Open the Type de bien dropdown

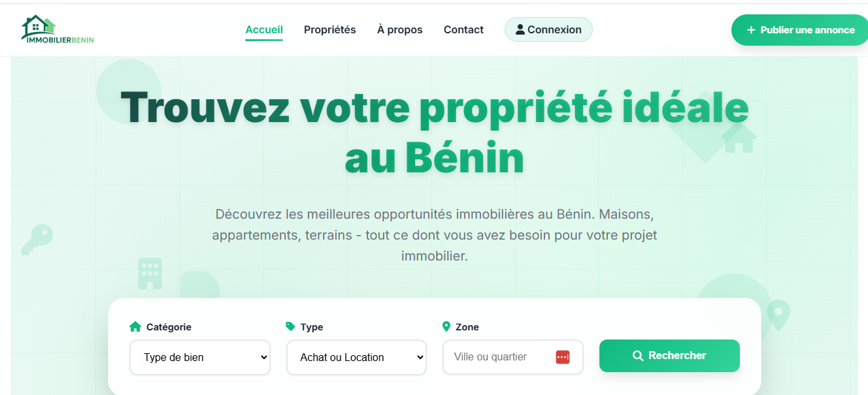tap(200, 357)
